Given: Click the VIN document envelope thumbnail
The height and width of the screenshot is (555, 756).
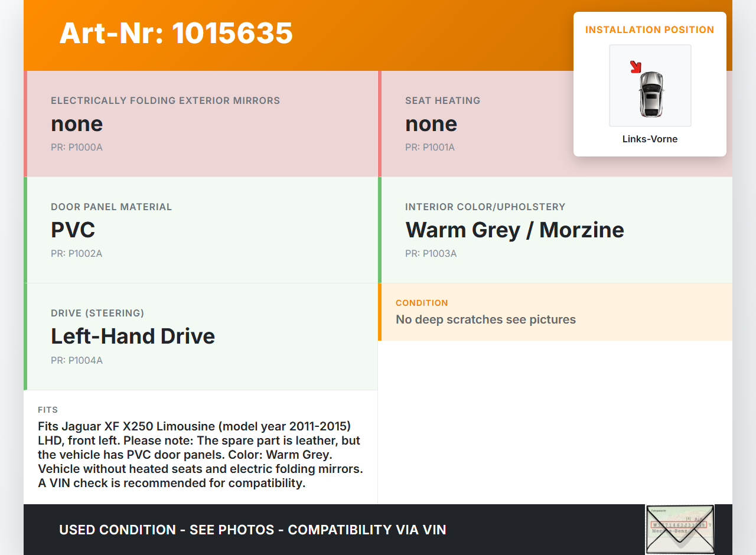Looking at the screenshot, I should 679,529.
